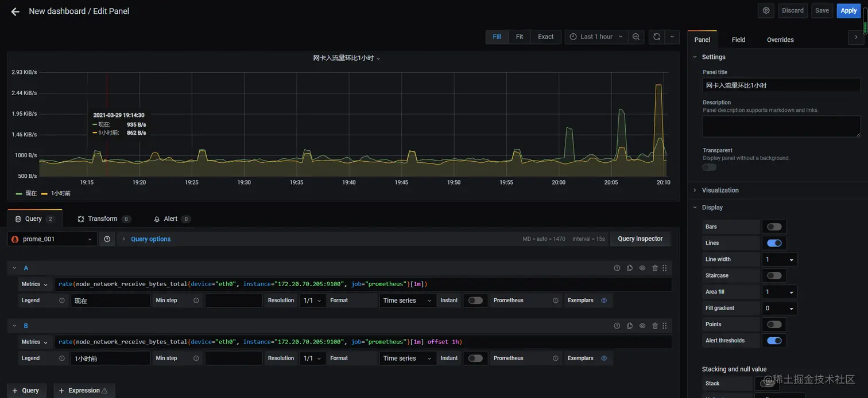Open the refresh interval dropdown arrow
This screenshot has height=398, width=868.
click(x=672, y=37)
